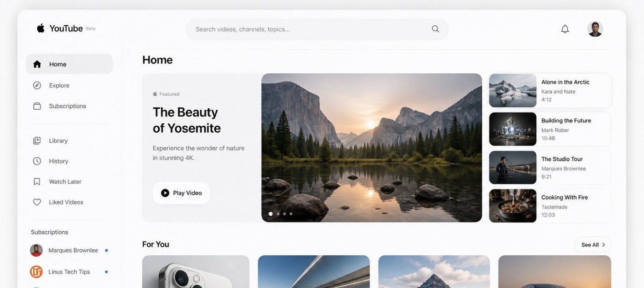
Task: Select the fourth carousel dot
Action: (291, 214)
